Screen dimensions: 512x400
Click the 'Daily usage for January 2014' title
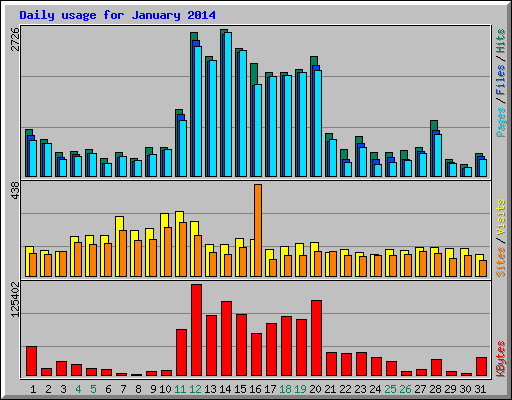coord(117,15)
